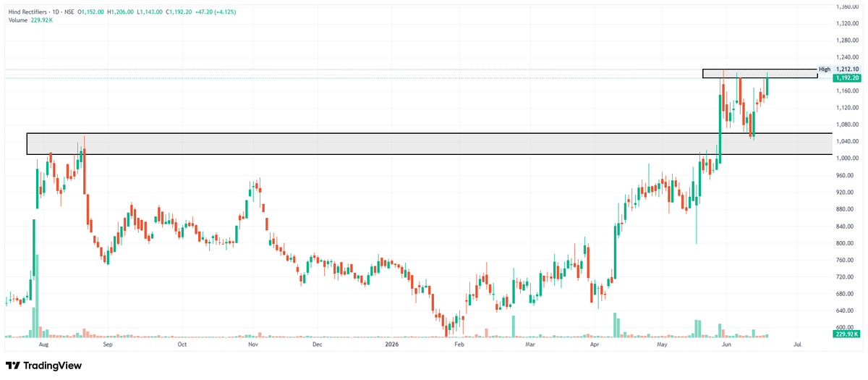This screenshot has height=380, width=868.
Task: Click the Feb time axis label
Action: tap(458, 346)
